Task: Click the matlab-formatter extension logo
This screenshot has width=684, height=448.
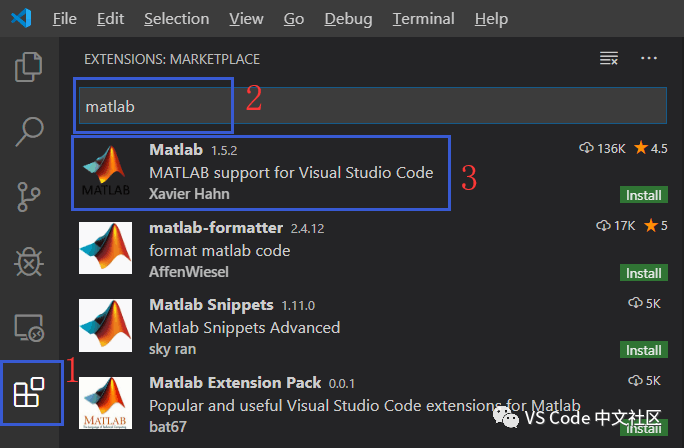Action: pos(105,248)
